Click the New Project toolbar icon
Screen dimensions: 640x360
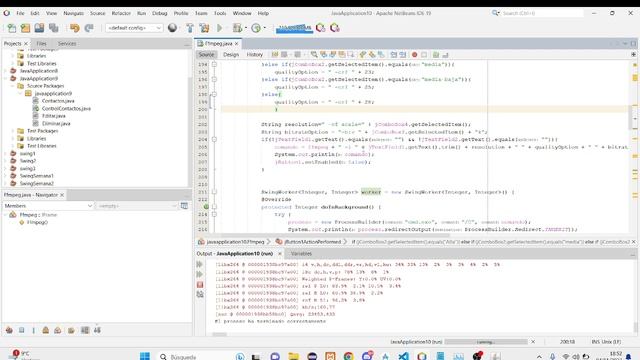[25, 28]
